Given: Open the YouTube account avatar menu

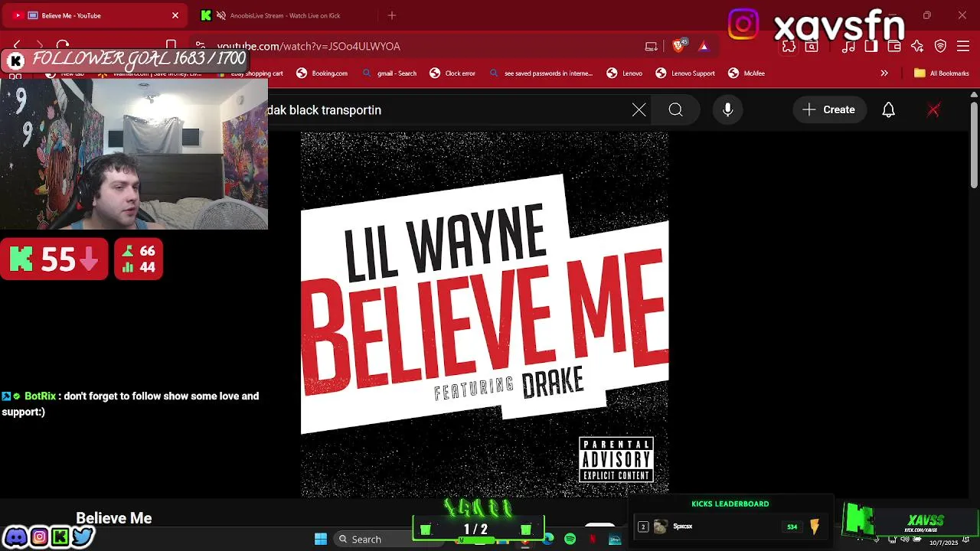Looking at the screenshot, I should point(933,110).
